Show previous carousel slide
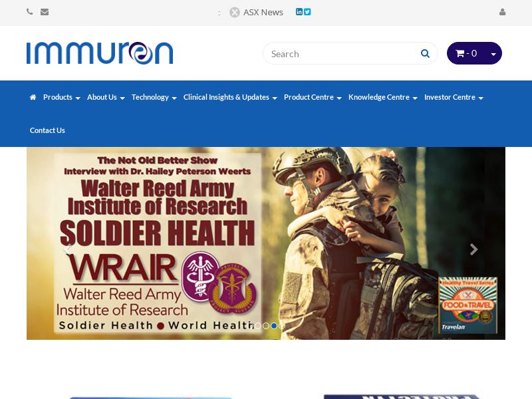This screenshot has height=399, width=532. click(67, 249)
